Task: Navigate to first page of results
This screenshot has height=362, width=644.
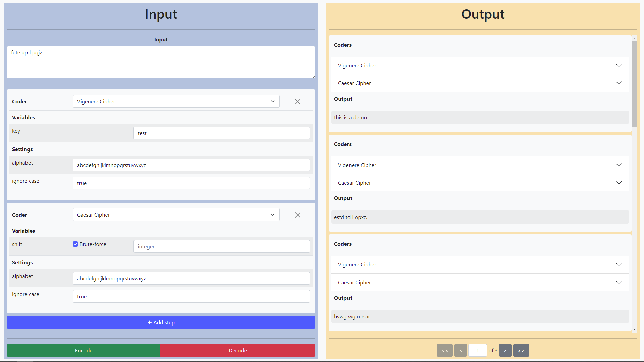Action: pyautogui.click(x=444, y=350)
